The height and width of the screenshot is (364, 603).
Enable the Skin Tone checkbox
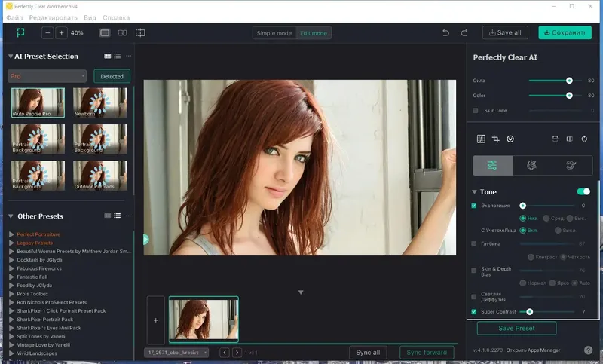point(475,111)
